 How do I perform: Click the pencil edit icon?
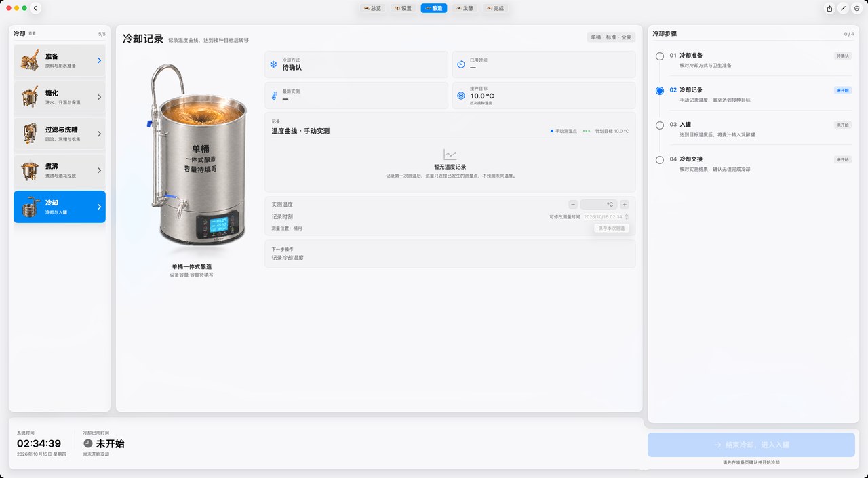[843, 8]
